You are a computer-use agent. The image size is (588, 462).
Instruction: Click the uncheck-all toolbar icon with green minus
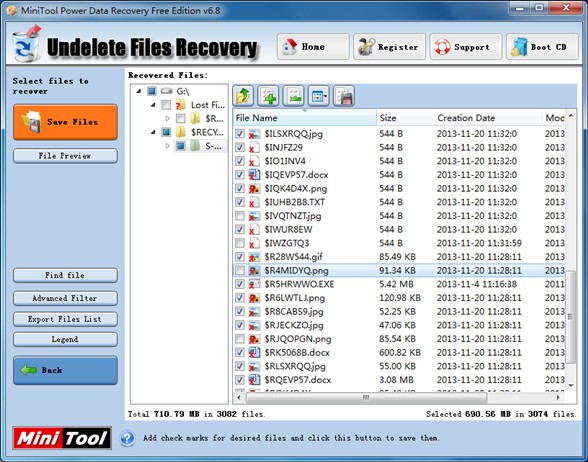coord(293,96)
